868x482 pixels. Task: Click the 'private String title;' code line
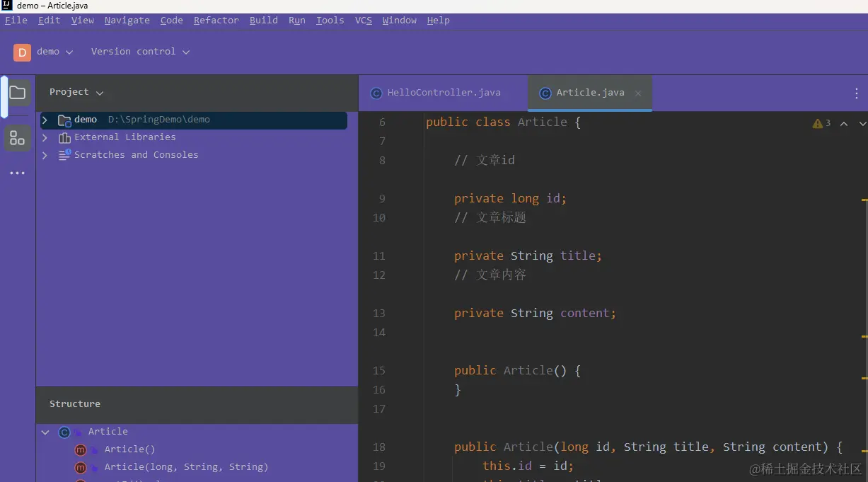click(x=528, y=256)
